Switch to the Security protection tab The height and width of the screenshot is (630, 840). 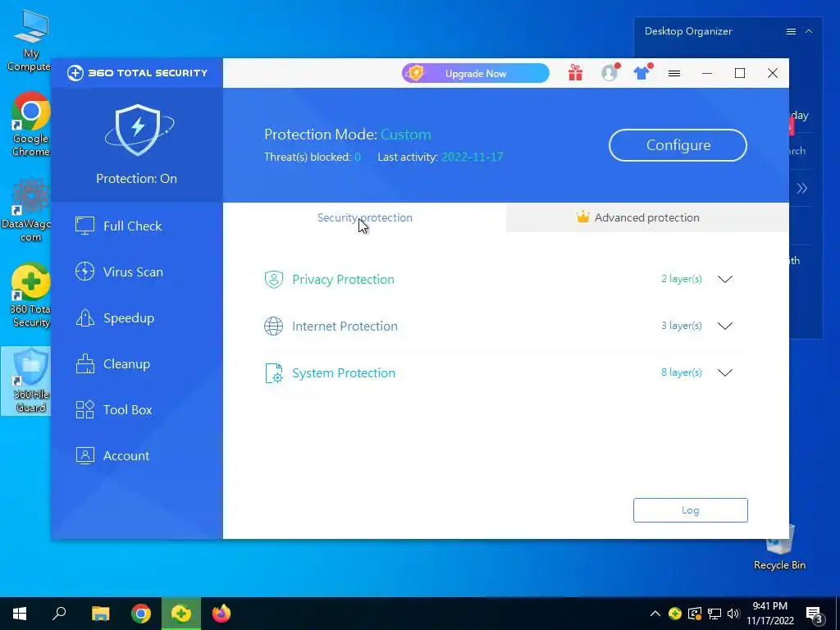pyautogui.click(x=364, y=217)
